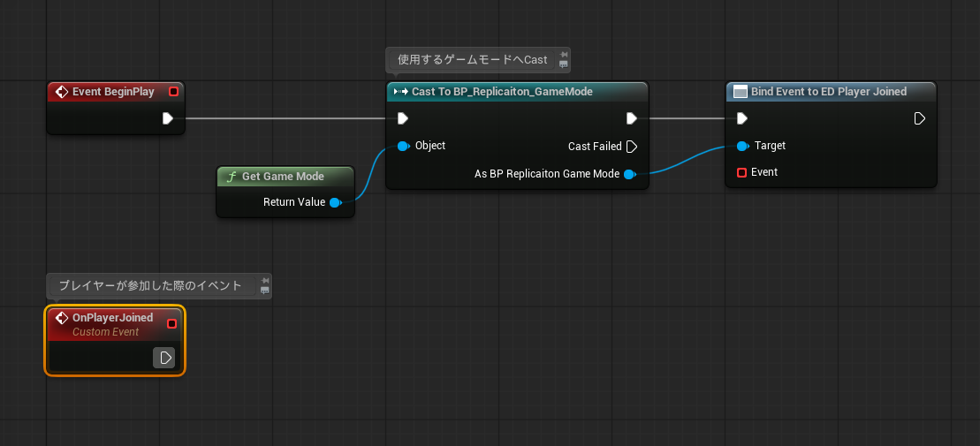Toggle pin on プレイヤーが参加した際のイベント comment bubble
This screenshot has width=980, height=446.
[x=265, y=281]
